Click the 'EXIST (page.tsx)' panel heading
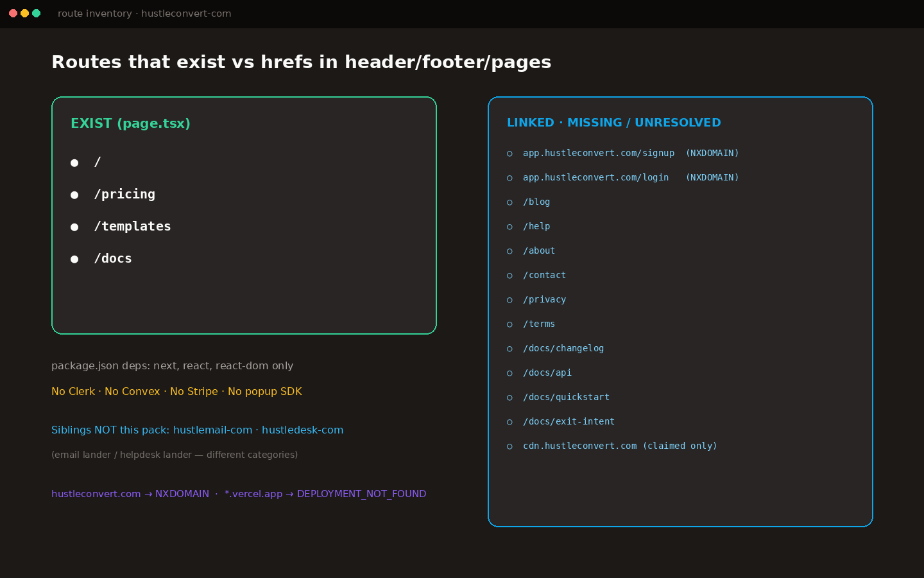This screenshot has width=924, height=578. (x=130, y=123)
